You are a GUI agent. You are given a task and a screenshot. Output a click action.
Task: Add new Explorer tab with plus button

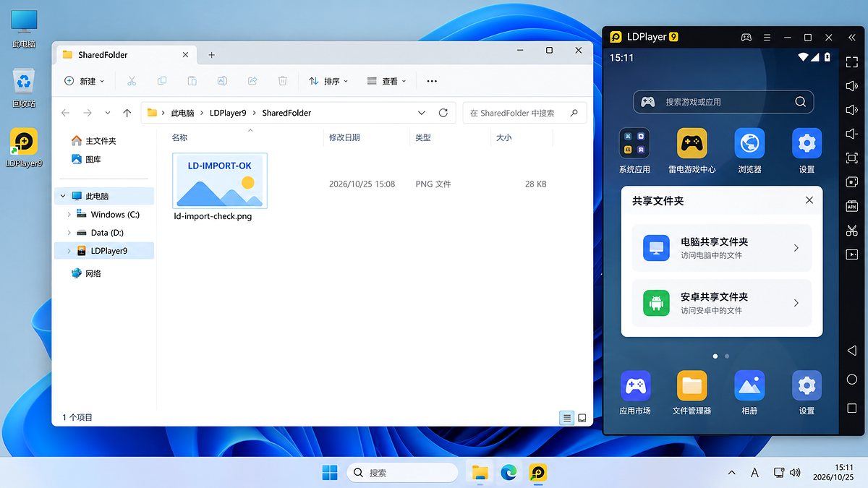point(212,54)
